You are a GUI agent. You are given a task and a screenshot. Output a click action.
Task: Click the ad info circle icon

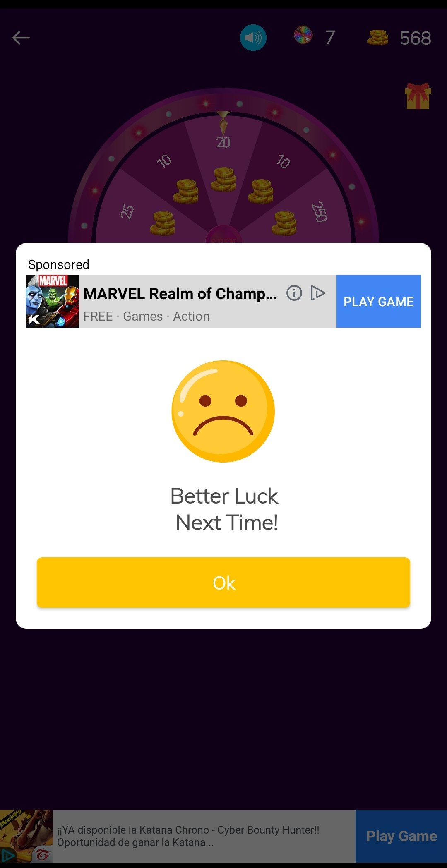(294, 293)
